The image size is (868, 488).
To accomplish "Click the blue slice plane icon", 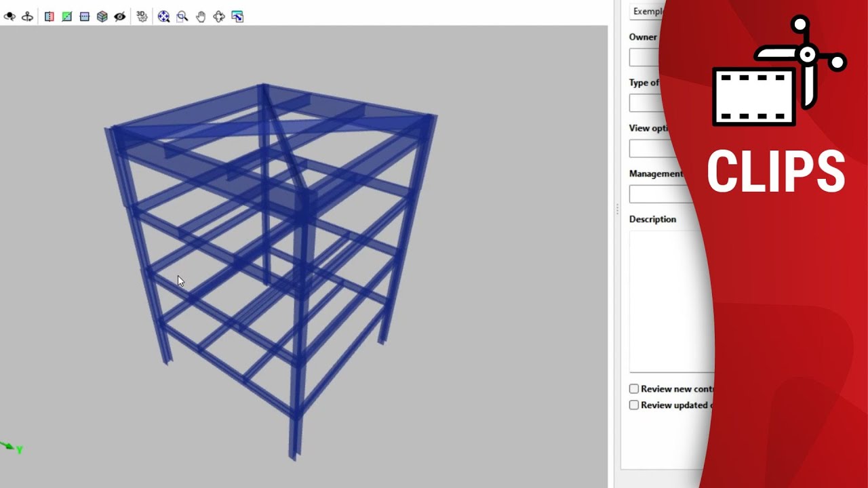I will point(84,16).
